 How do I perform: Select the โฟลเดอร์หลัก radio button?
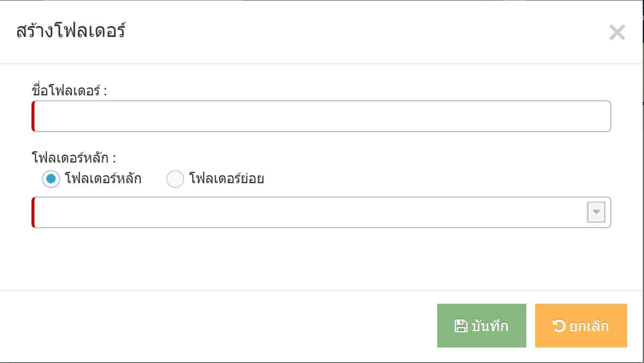coord(51,179)
